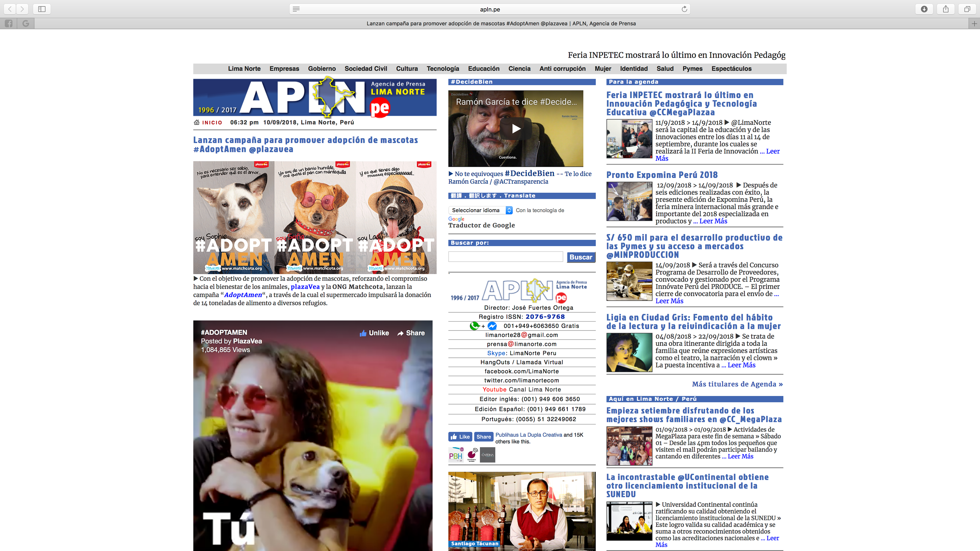Click Unlike on the #ADOPTAMEN video
The height and width of the screenshot is (551, 980).
tap(374, 333)
